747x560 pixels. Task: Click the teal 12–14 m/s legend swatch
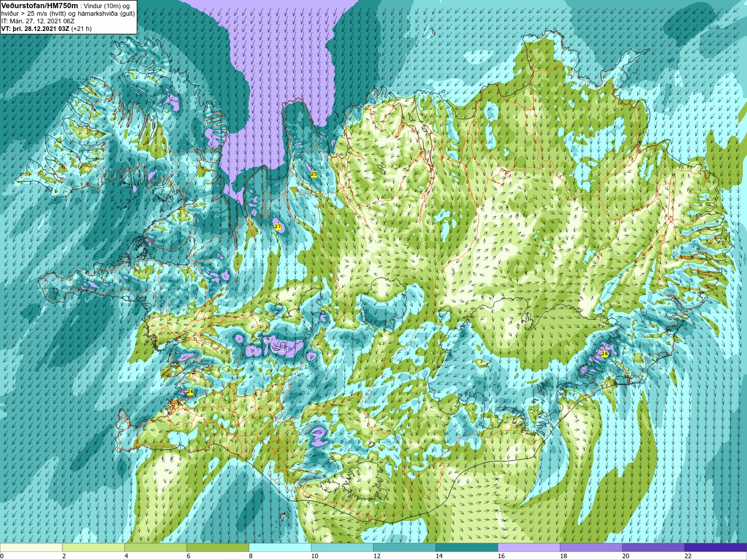[404, 548]
